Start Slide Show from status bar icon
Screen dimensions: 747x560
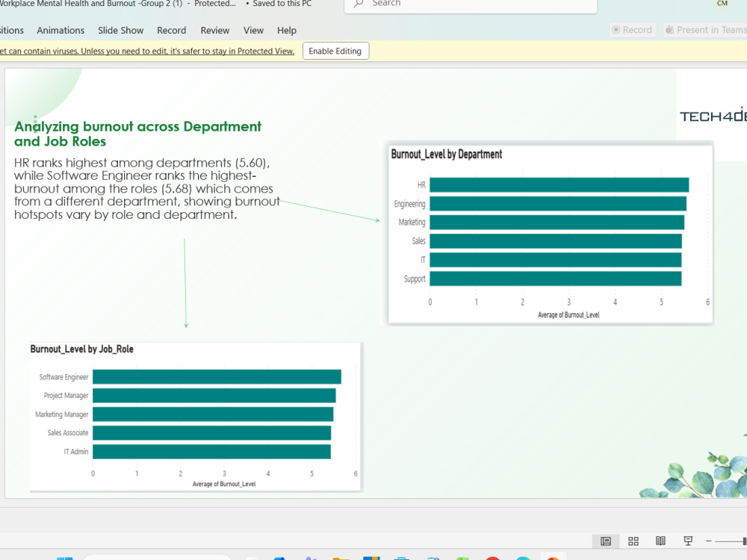[x=688, y=541]
